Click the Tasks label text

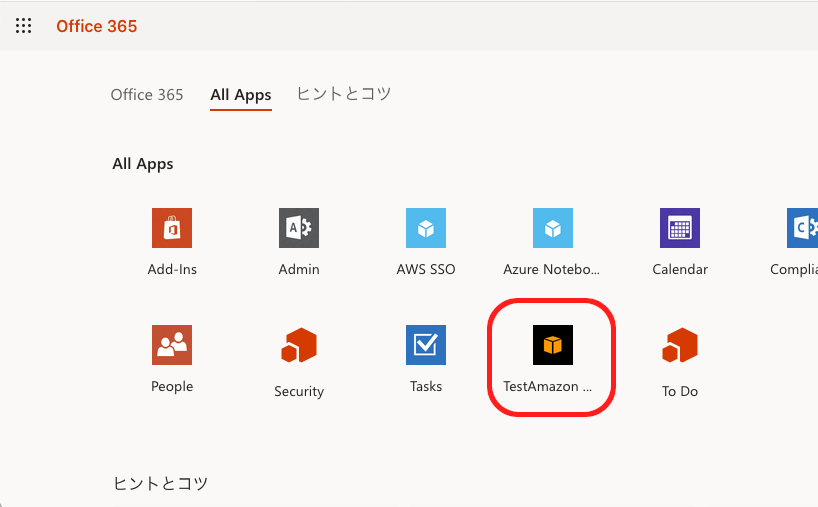pos(426,387)
